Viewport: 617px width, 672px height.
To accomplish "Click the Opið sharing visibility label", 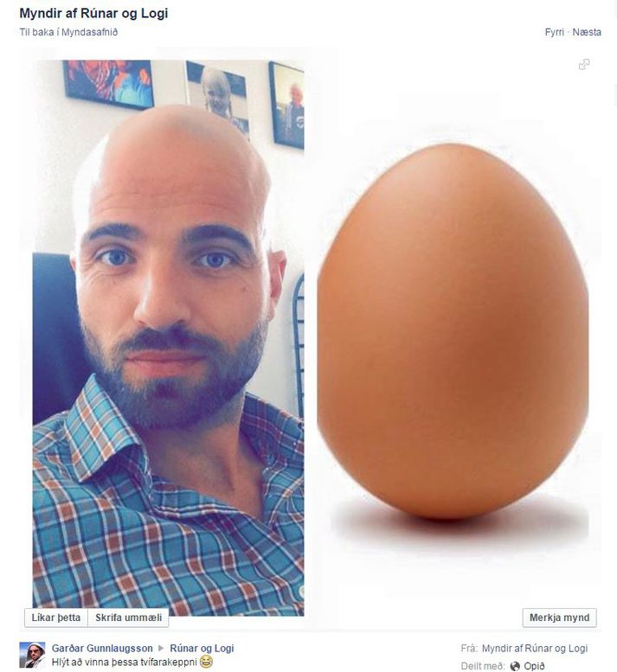I will coord(534,666).
